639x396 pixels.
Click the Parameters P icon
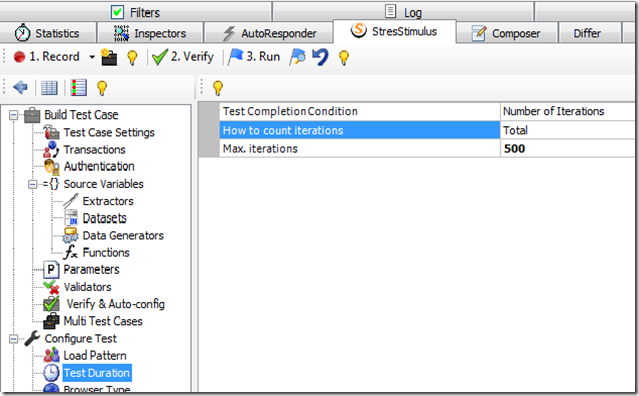point(51,270)
